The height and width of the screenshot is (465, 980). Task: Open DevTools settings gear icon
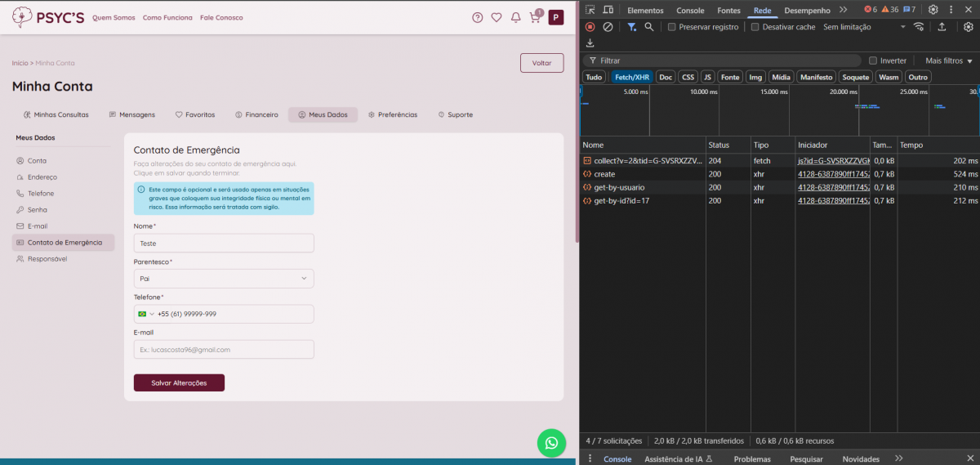pyautogui.click(x=933, y=10)
